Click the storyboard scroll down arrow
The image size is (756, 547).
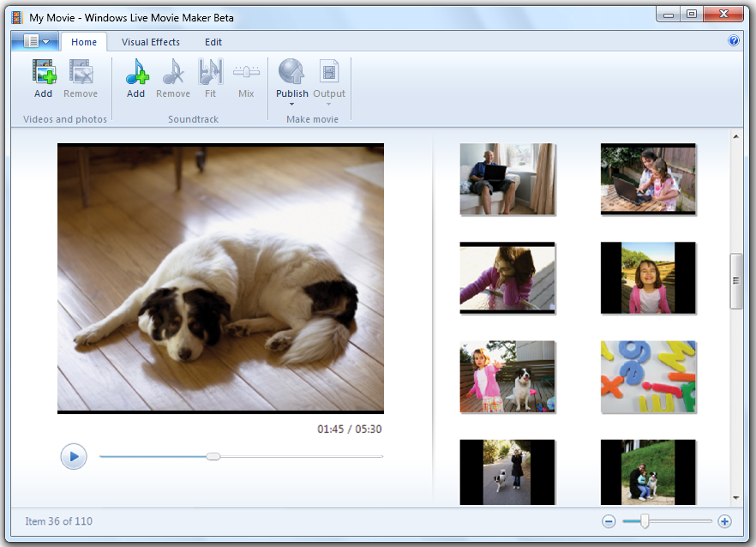click(735, 497)
